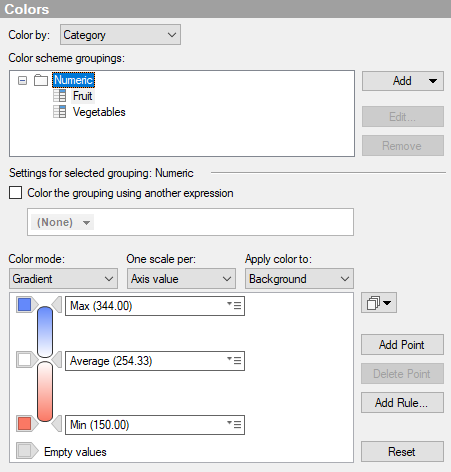Click the blue Max color swatch
The image size is (451, 472).
point(25,305)
